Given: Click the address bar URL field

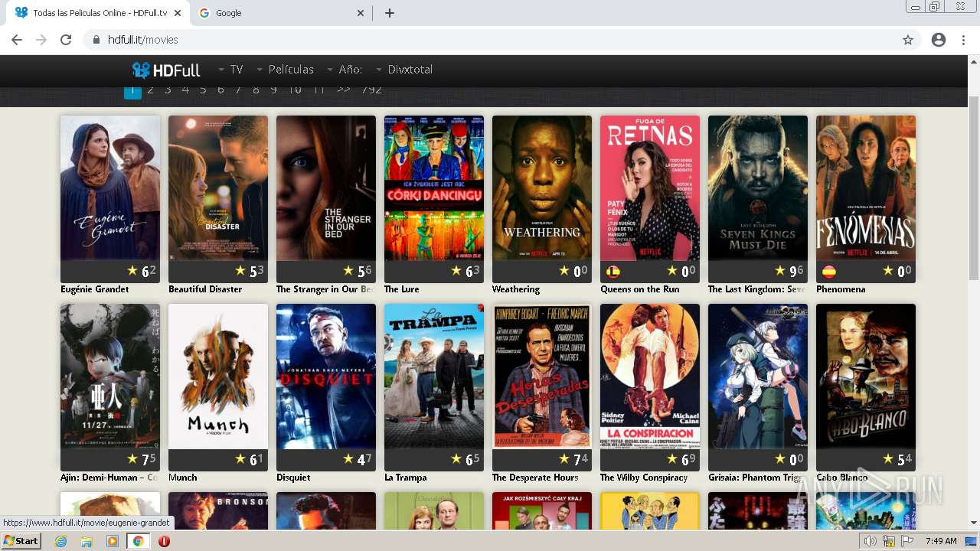Looking at the screenshot, I should click(490, 40).
